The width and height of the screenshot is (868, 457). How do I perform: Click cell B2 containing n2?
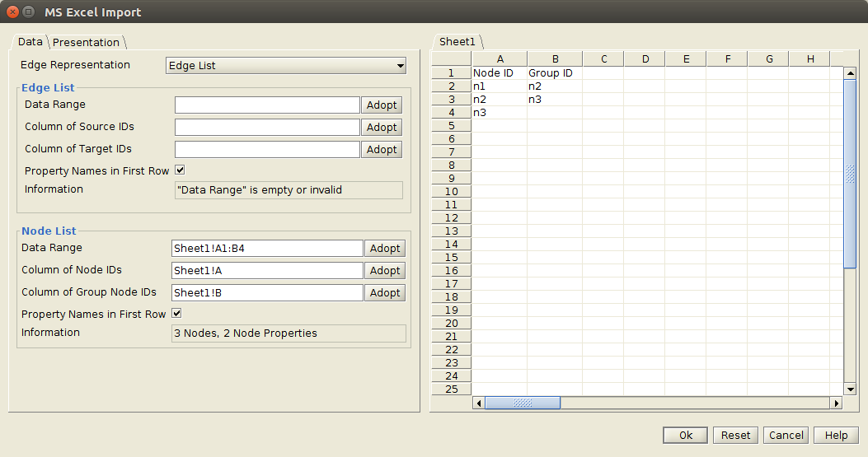[x=555, y=86]
